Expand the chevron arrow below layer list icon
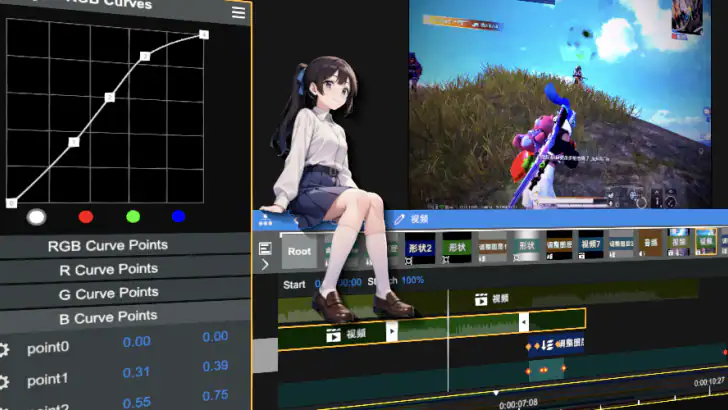Screen dimensions: 728x410 coord(265,265)
